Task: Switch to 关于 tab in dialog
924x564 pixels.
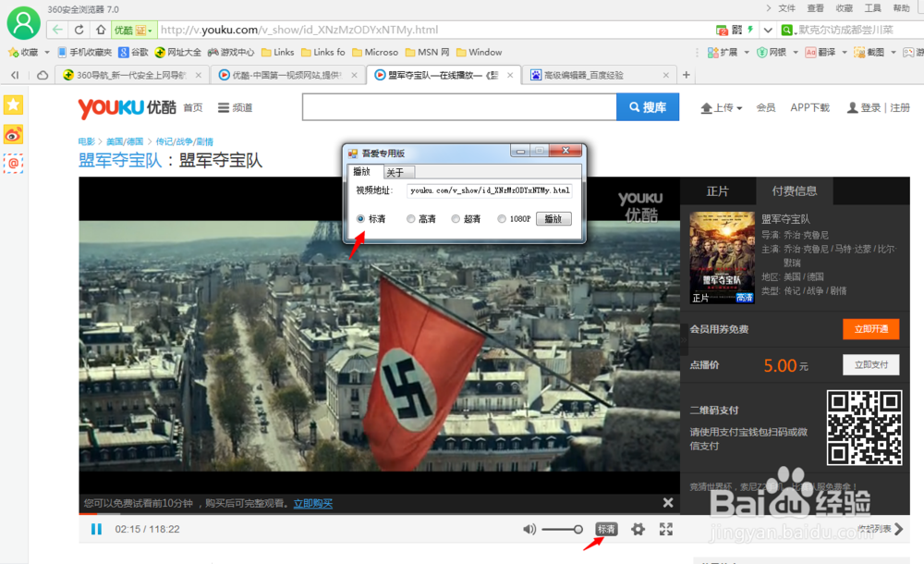Action: click(398, 172)
